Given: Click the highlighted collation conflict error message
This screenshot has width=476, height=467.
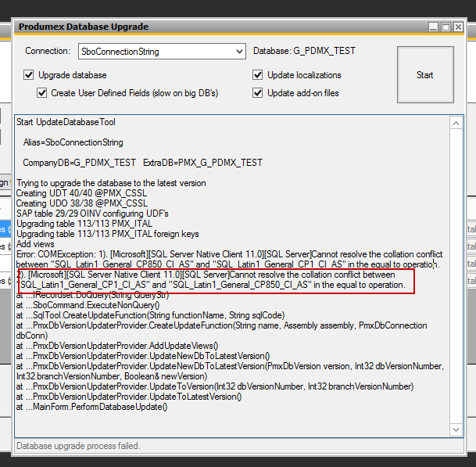Looking at the screenshot, I should click(215, 281).
